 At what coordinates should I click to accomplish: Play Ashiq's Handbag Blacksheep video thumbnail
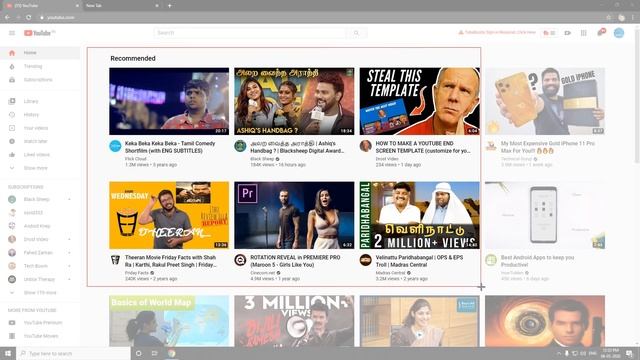tap(294, 101)
